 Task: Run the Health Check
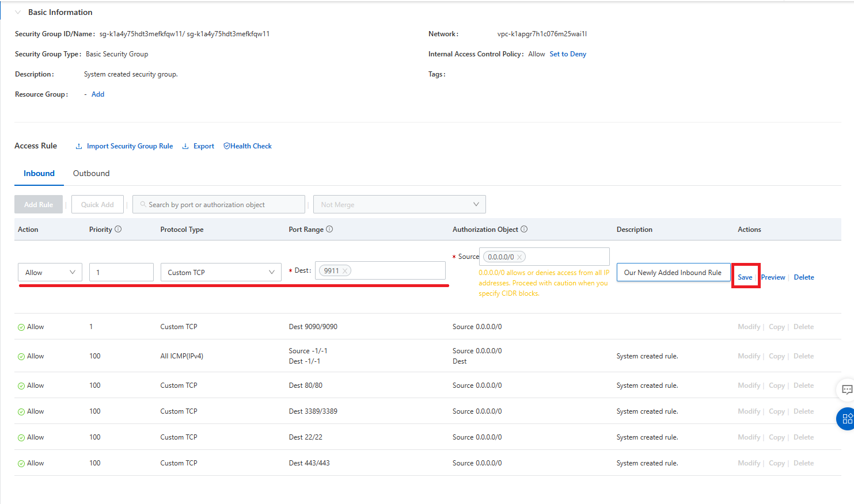coord(251,146)
